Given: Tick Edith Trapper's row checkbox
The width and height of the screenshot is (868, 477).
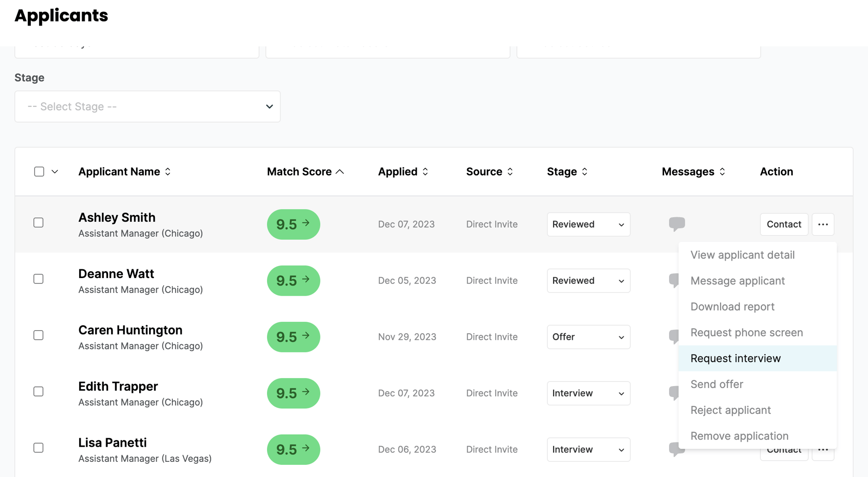Looking at the screenshot, I should point(39,392).
